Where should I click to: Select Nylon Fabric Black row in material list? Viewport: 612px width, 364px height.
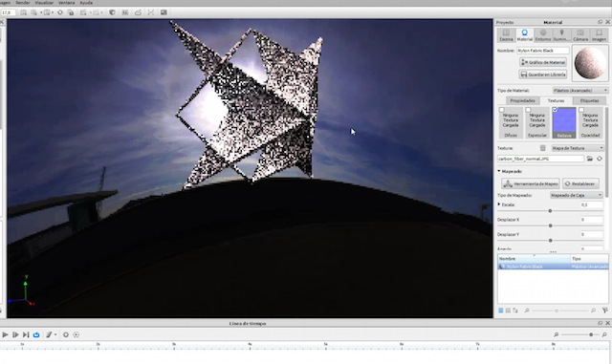pyautogui.click(x=553, y=267)
